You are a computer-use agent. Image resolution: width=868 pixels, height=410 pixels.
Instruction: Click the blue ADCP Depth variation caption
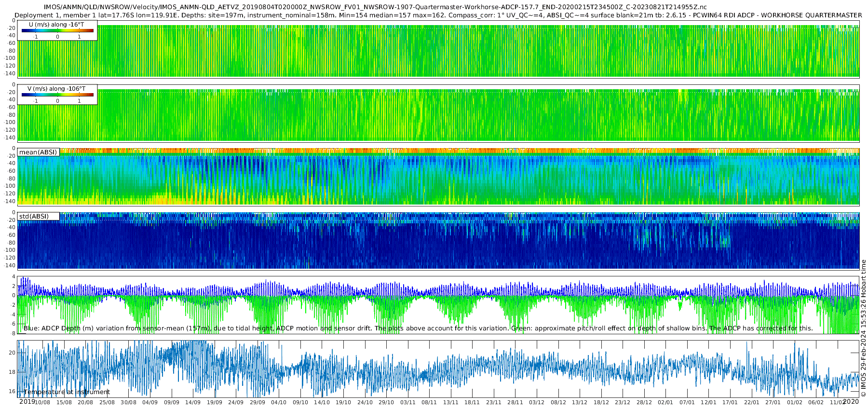(418, 328)
